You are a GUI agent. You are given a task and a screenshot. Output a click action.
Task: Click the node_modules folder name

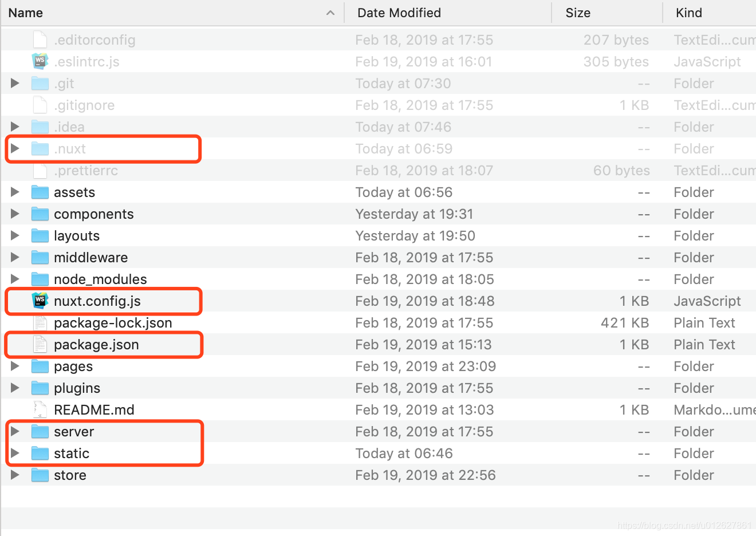[x=100, y=279]
